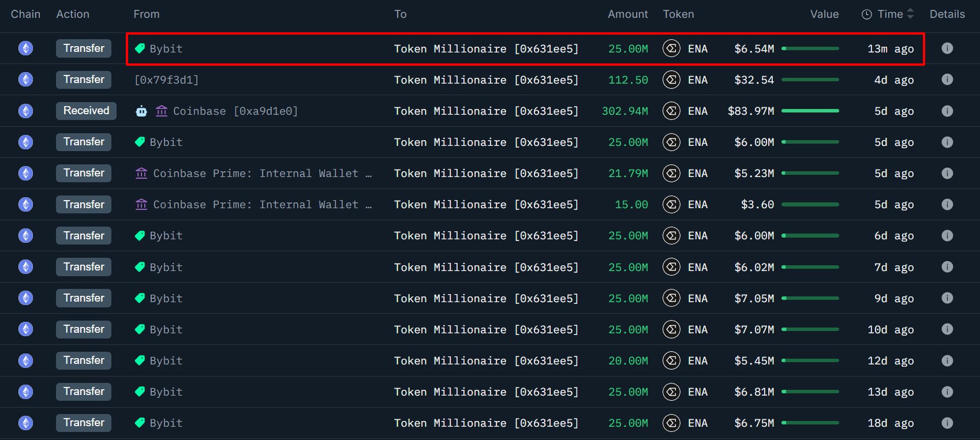Open sender address [0x79f3d1]
The width and height of the screenshot is (980, 440).
pos(166,80)
